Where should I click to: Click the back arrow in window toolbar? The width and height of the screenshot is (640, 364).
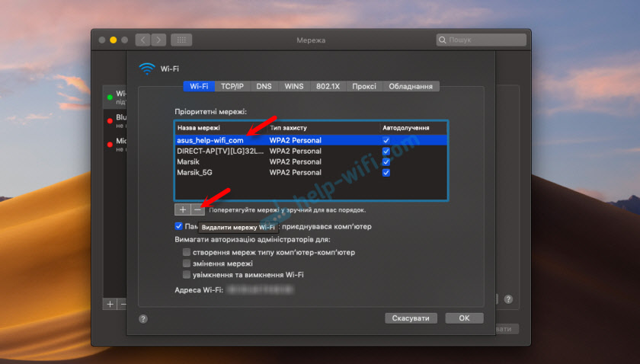click(x=142, y=40)
